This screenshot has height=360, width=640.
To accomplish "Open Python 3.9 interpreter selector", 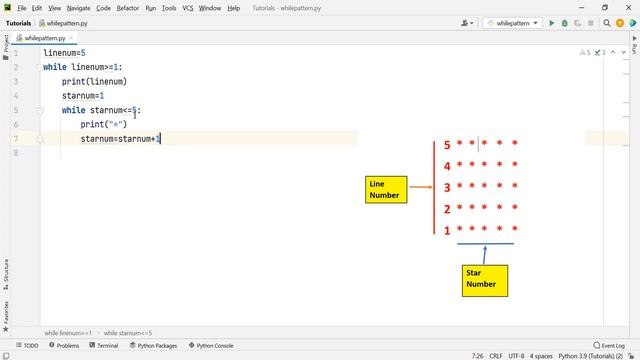I will [x=590, y=356].
